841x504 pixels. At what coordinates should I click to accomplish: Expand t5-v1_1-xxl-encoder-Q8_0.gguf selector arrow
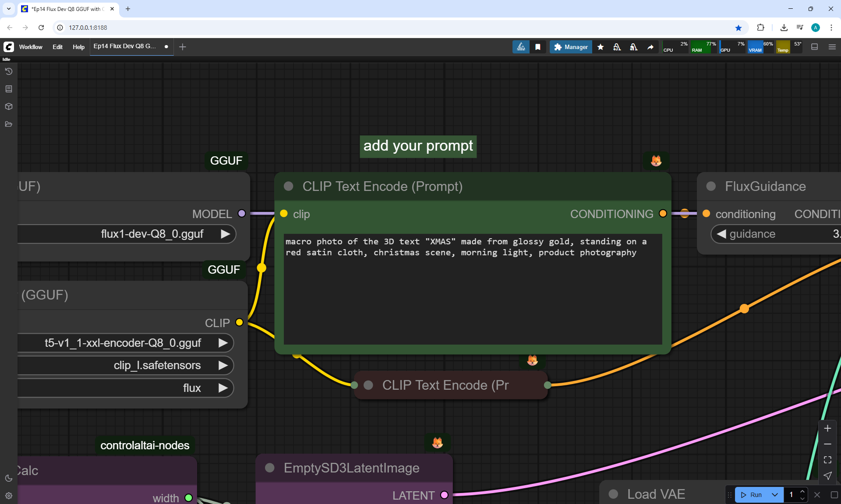pos(223,343)
